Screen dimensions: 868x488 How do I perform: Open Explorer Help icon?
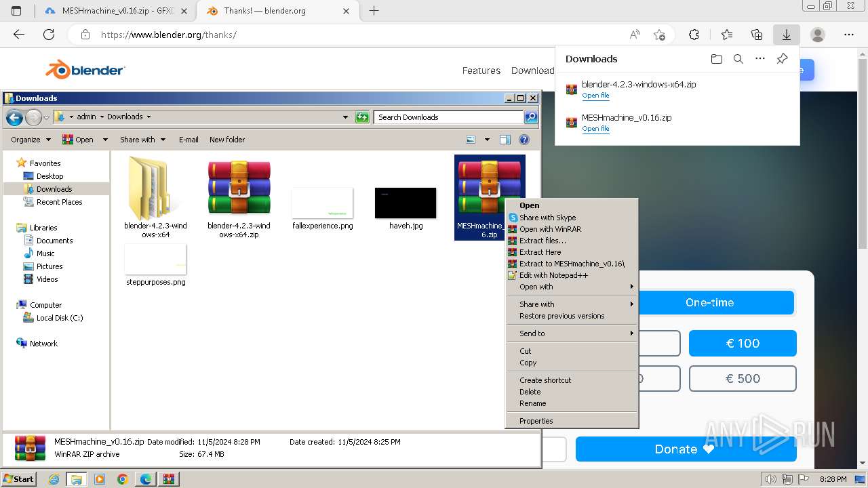524,140
